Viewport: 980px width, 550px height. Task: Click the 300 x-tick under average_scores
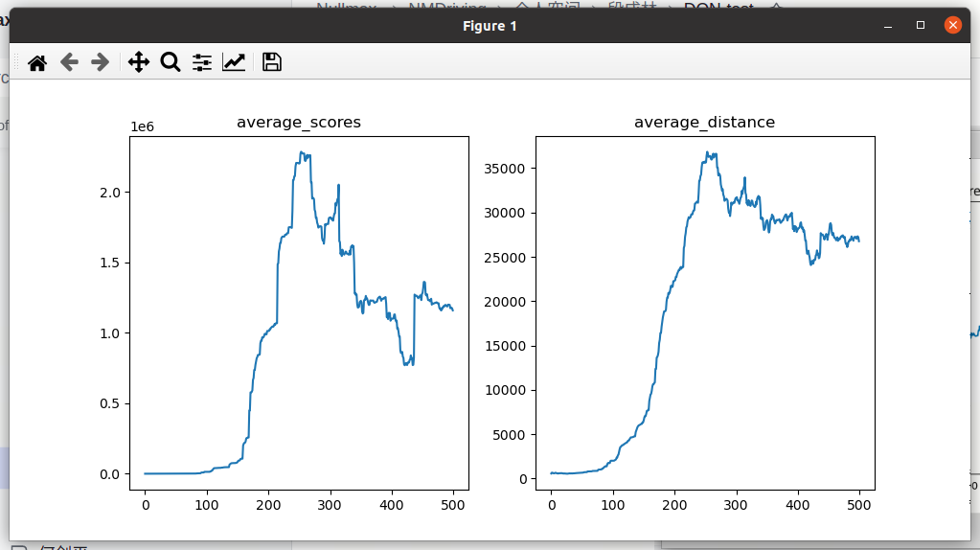[x=330, y=505]
